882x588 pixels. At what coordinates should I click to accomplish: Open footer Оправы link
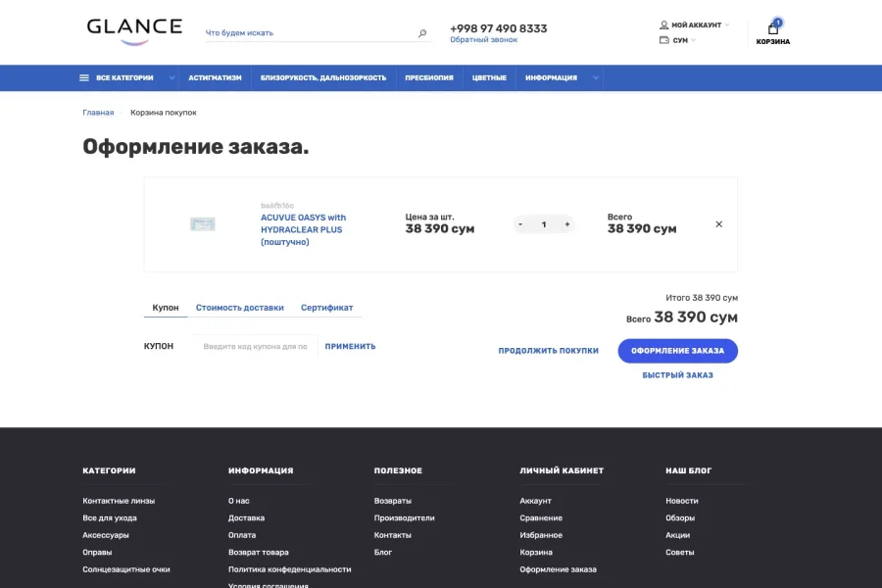97,552
